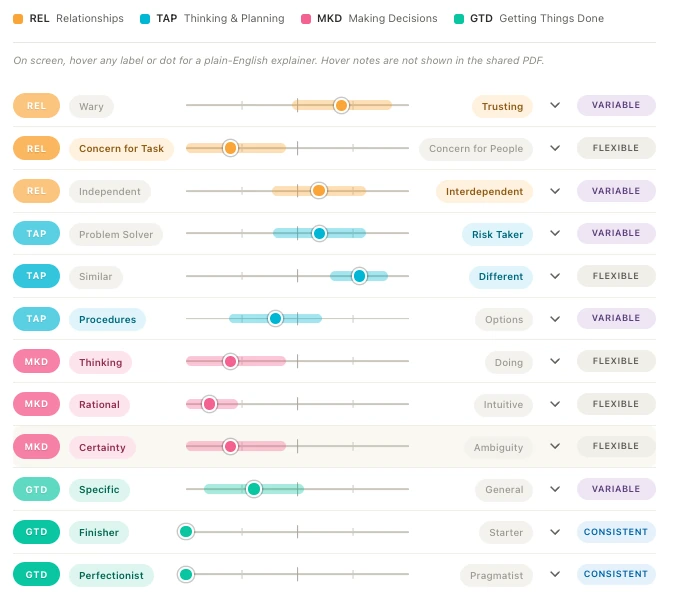Click the Independent label
Viewport: 678px width, 600px height.
[x=110, y=191]
